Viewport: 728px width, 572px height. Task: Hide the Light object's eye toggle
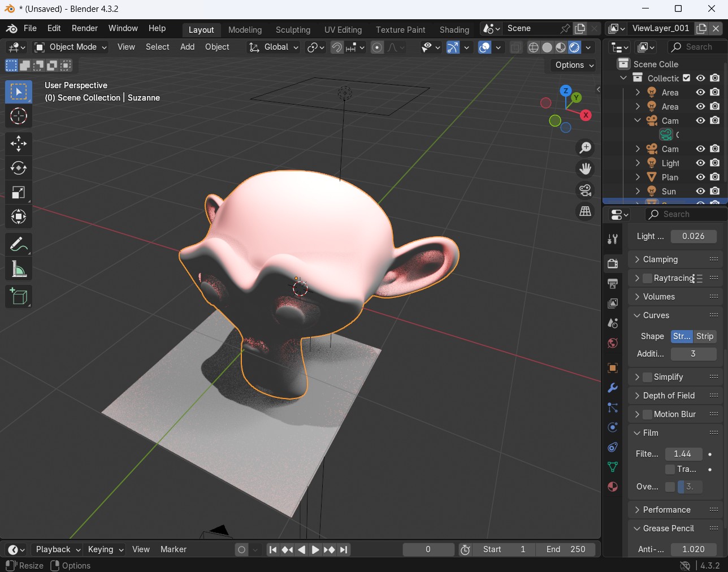700,163
